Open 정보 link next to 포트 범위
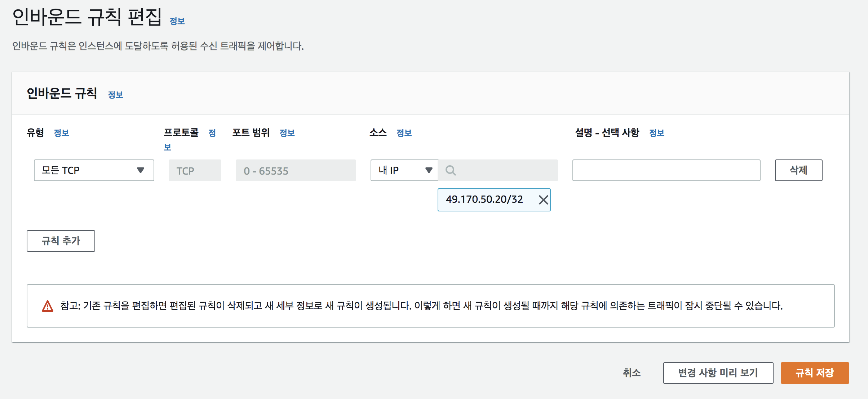The width and height of the screenshot is (868, 399). pyautogui.click(x=287, y=133)
